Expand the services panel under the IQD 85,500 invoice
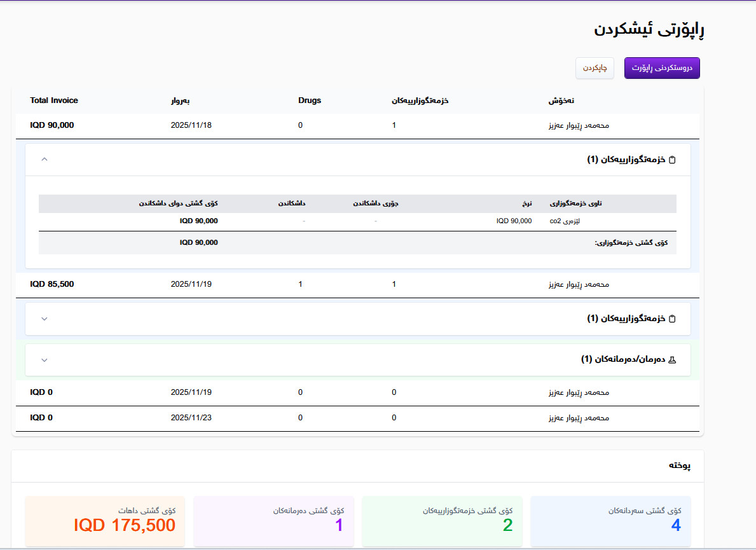Screen dimensions: 756x550 pos(45,319)
